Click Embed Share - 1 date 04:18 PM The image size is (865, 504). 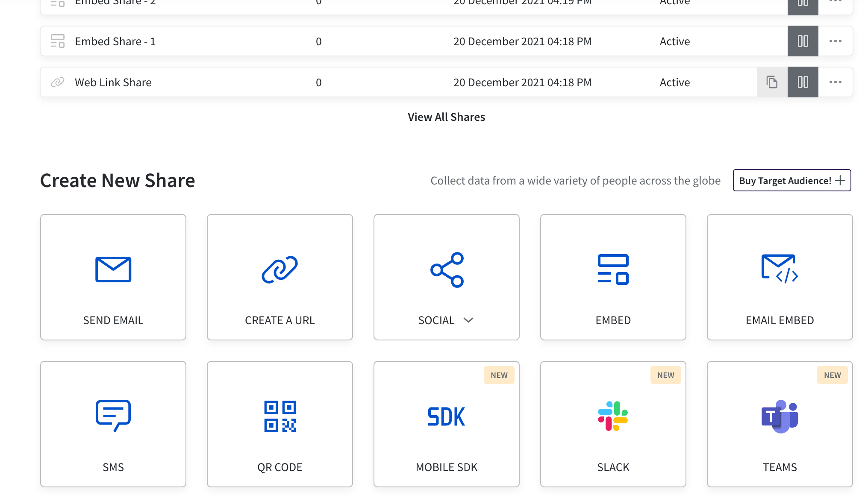pos(522,41)
